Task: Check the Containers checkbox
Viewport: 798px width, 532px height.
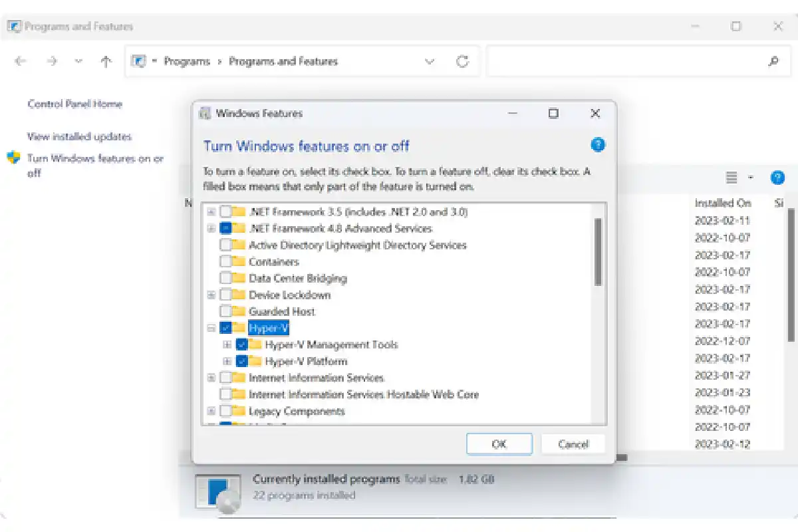Action: tap(225, 261)
